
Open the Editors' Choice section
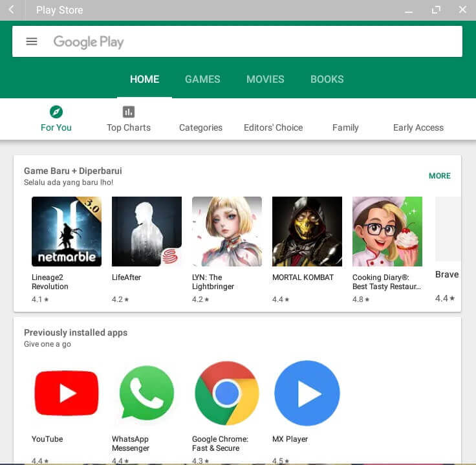tap(273, 127)
